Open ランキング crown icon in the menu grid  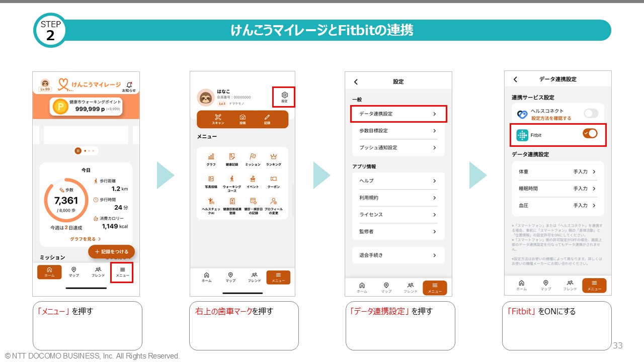[273, 159]
